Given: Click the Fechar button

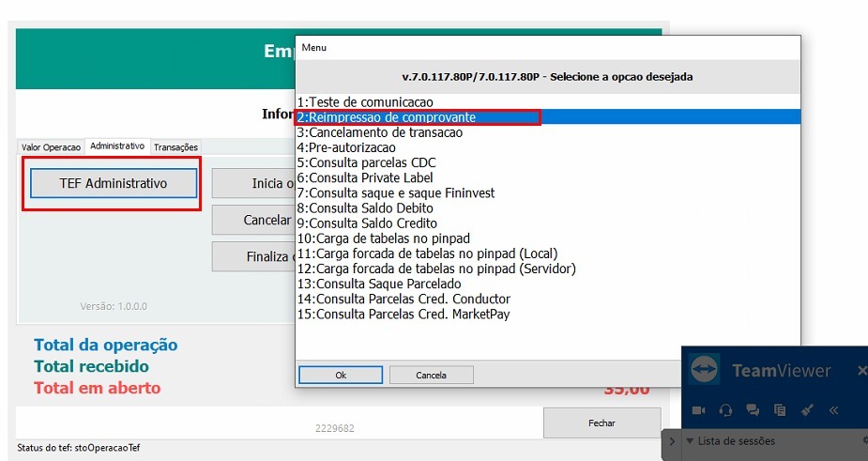Looking at the screenshot, I should pyautogui.click(x=602, y=423).
